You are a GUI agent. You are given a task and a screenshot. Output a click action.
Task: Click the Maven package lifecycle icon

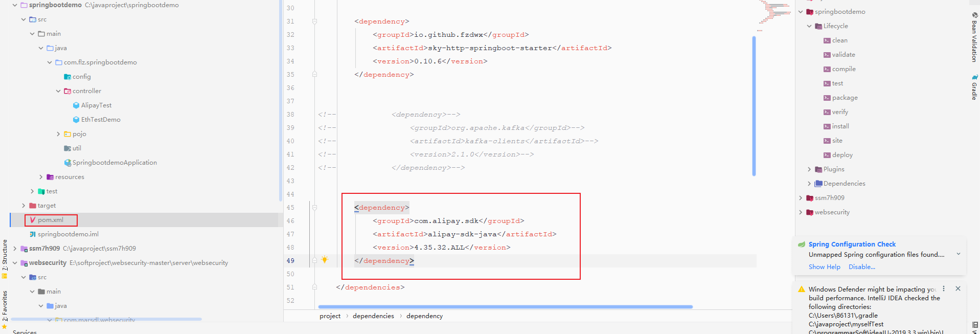tap(827, 98)
